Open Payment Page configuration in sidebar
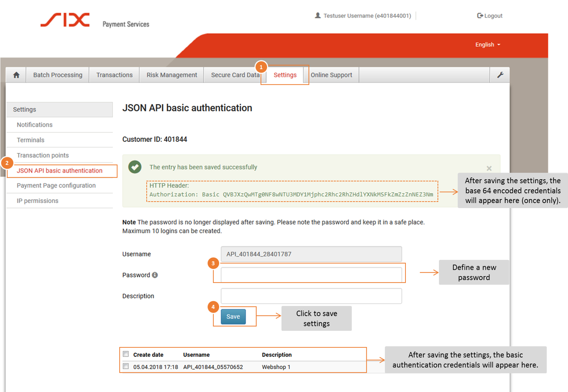Screen dimensions: 568x392 coord(56,185)
